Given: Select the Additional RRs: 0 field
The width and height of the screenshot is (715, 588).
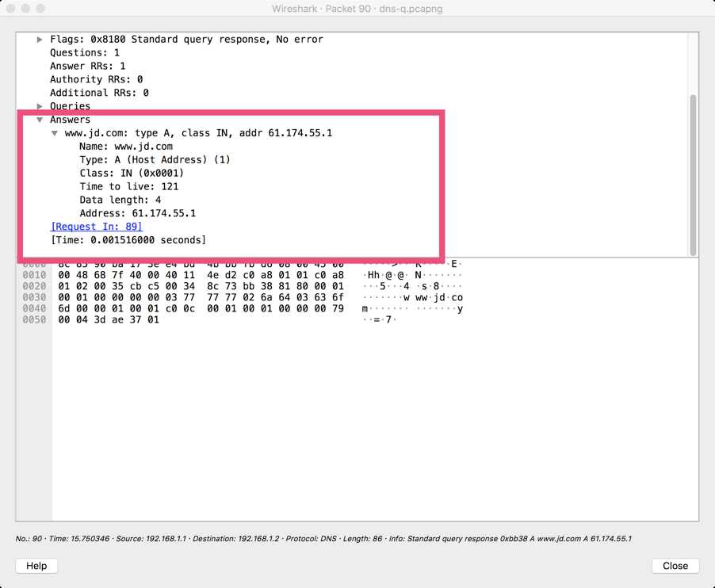Looking at the screenshot, I should [99, 93].
